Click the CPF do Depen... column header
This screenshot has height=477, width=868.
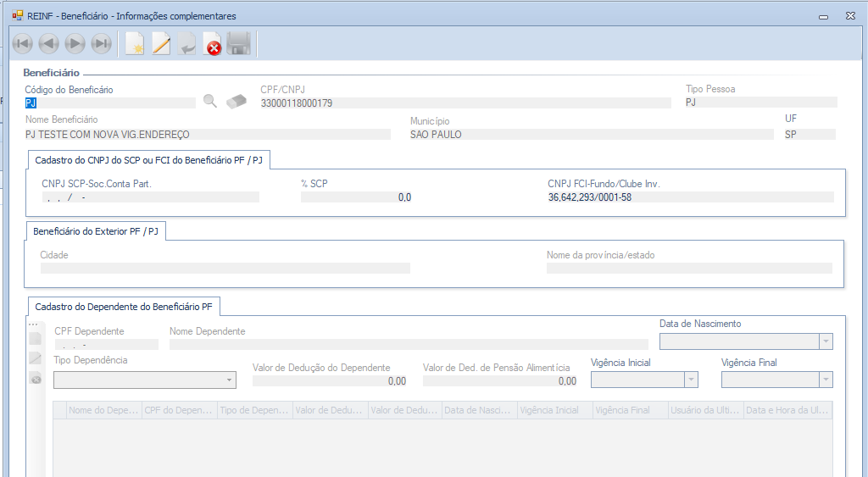pos(180,410)
